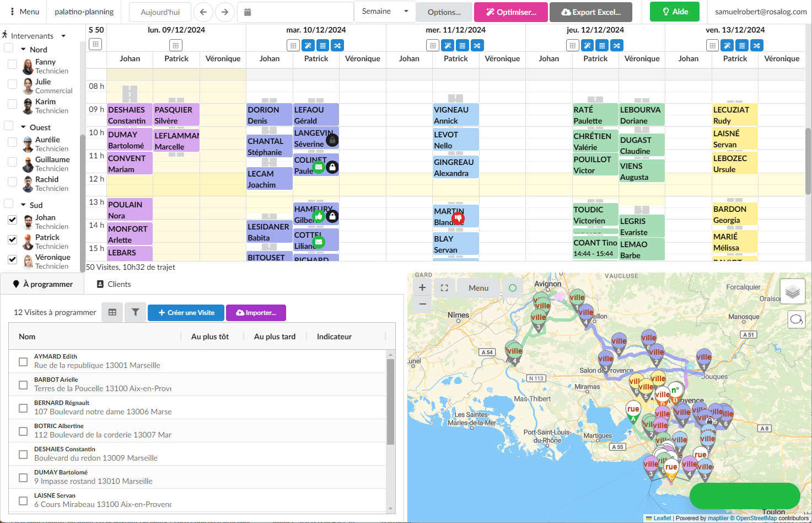Zoom out on the map
The image size is (812, 523).
422,304
